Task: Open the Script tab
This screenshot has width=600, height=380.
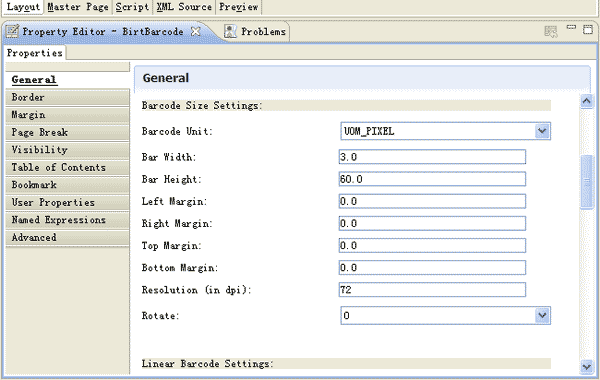Action: (x=132, y=7)
